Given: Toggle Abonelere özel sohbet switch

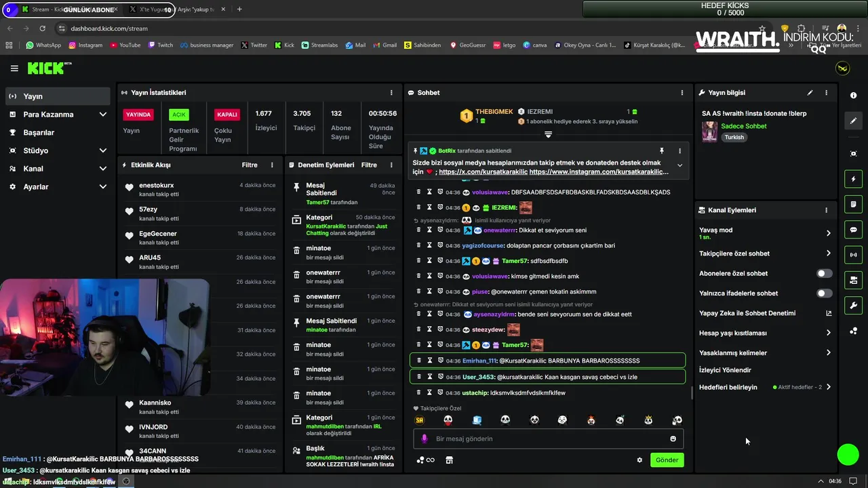Looking at the screenshot, I should click(824, 274).
